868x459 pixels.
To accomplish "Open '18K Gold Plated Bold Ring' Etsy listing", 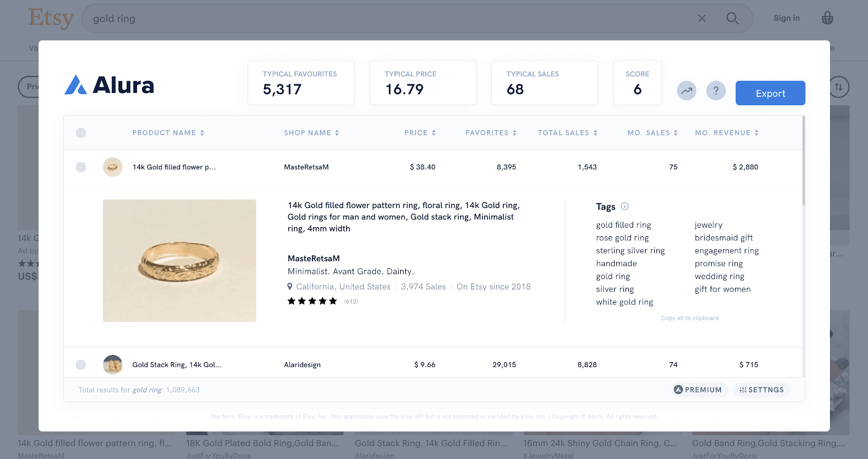I will pyautogui.click(x=263, y=443).
